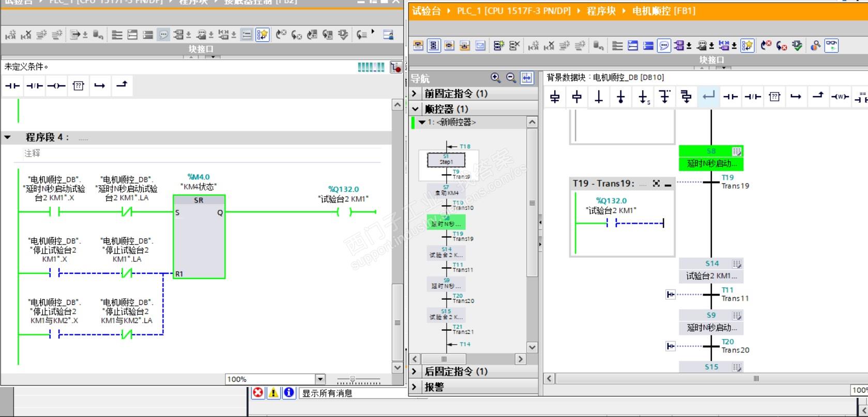Insert normally open contact in left LAD editor
This screenshot has width=868, height=417.
click(12, 86)
